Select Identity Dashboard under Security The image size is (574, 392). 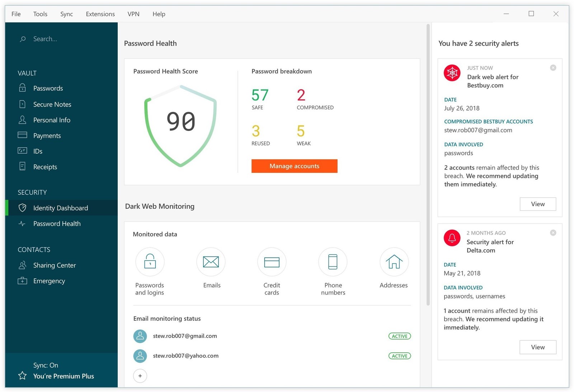[60, 208]
